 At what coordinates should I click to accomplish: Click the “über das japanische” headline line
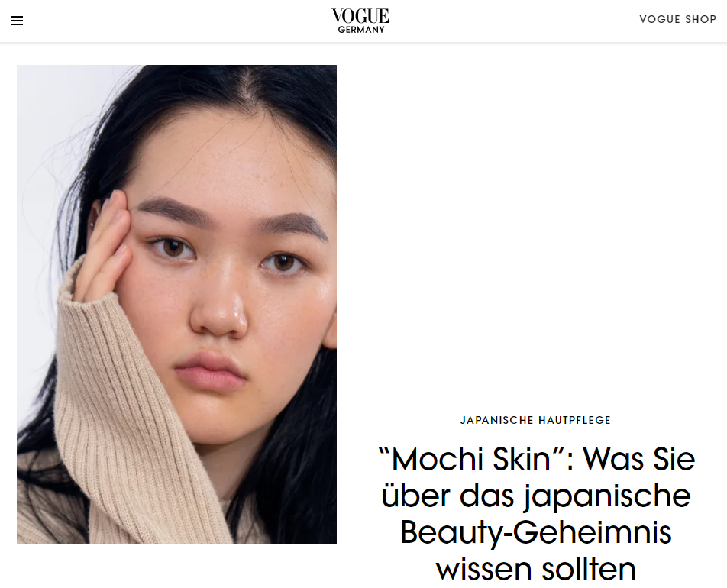536,496
